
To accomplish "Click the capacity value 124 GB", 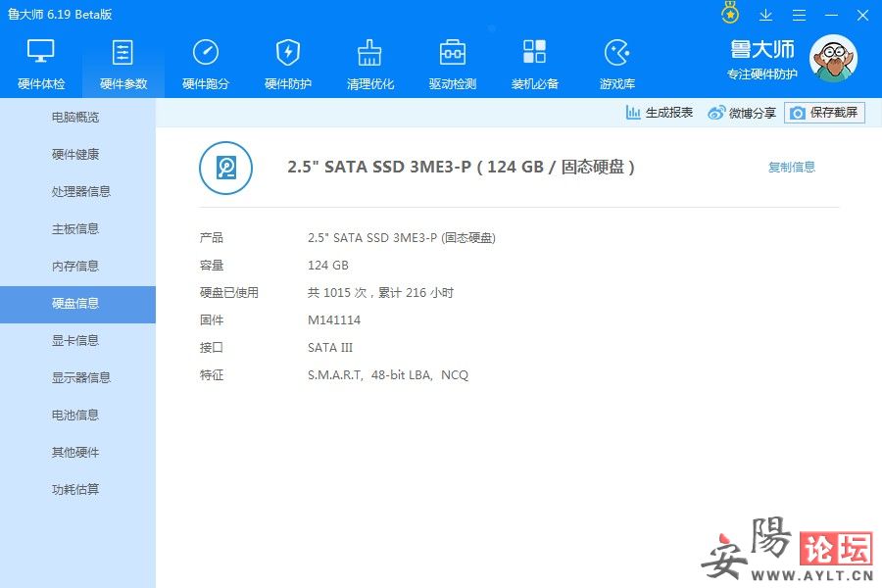I will (x=328, y=265).
